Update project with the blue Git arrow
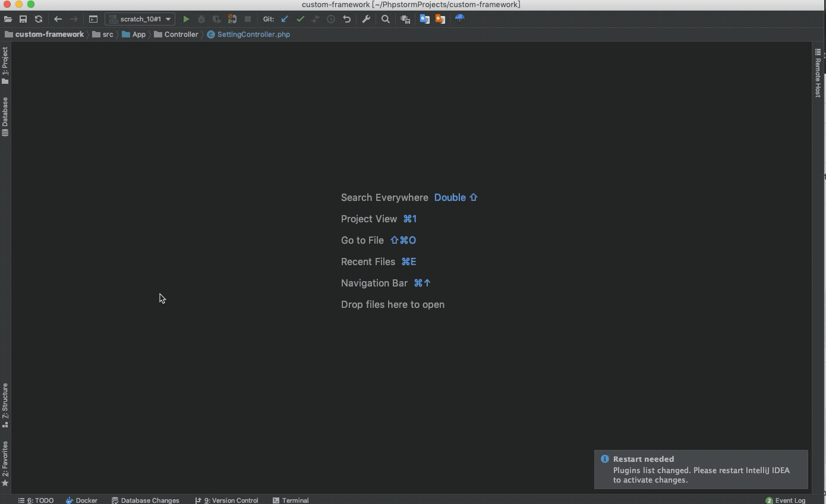The height and width of the screenshot is (504, 826). [285, 19]
